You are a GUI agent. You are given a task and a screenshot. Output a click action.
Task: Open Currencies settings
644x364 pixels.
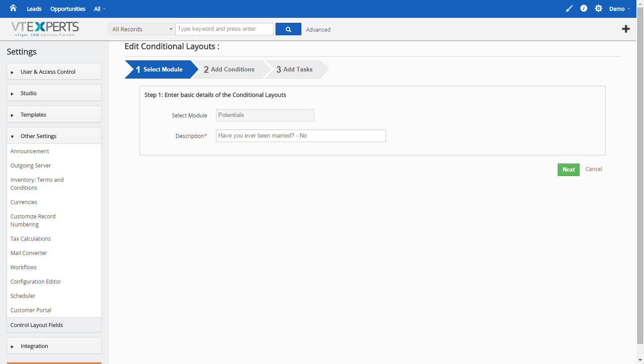pos(24,202)
